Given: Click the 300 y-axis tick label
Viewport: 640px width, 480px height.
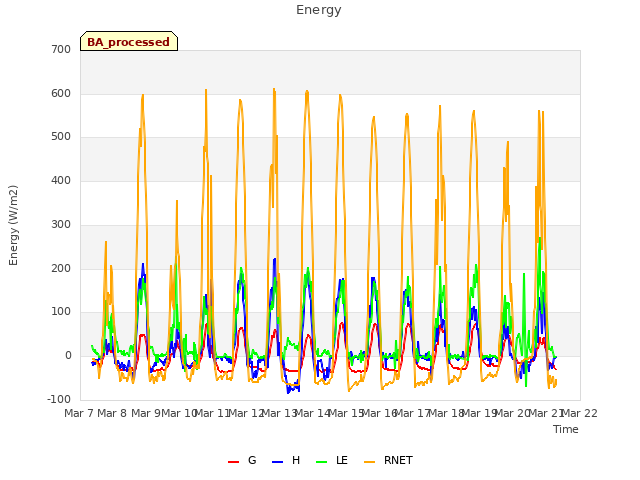Looking at the screenshot, I should click(61, 224).
